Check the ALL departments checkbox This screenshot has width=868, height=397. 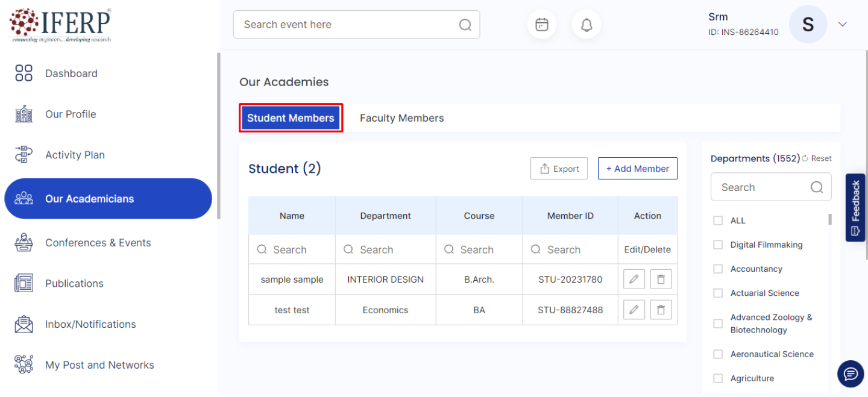[x=718, y=220]
